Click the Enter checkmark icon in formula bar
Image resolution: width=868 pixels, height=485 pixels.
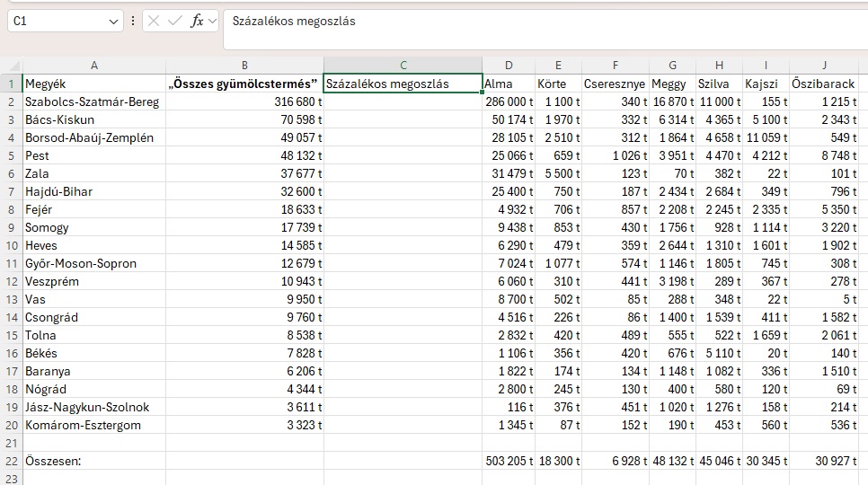(x=176, y=21)
